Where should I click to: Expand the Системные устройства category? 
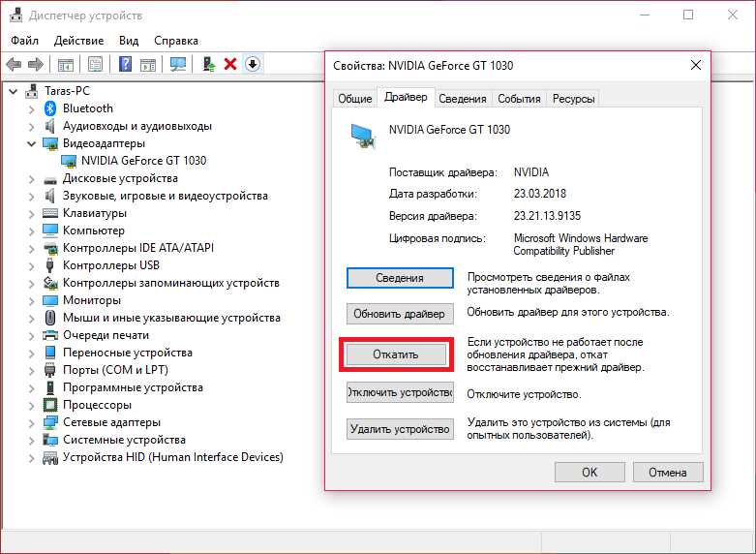[32, 440]
